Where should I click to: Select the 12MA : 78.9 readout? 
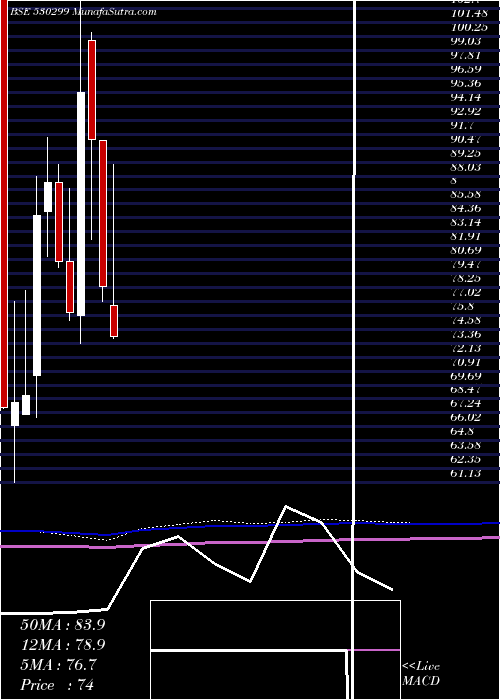(63, 645)
